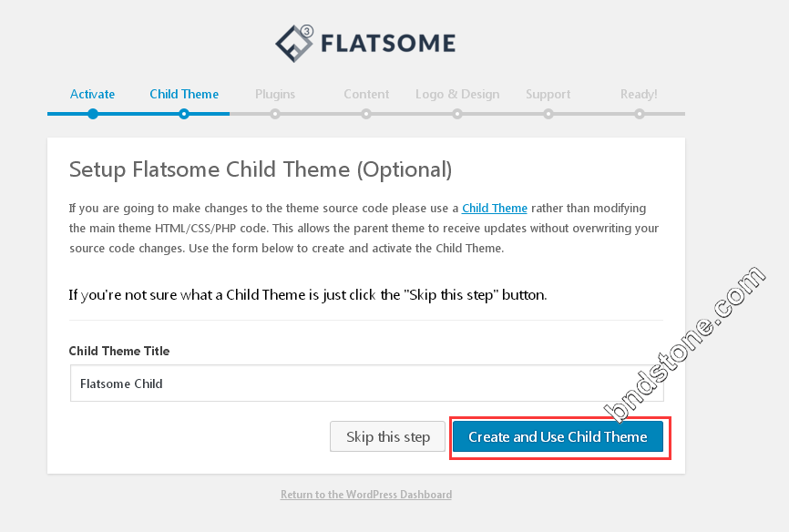Click the Content step circle marker
Image resolution: width=789 pixels, height=532 pixels.
click(x=366, y=114)
